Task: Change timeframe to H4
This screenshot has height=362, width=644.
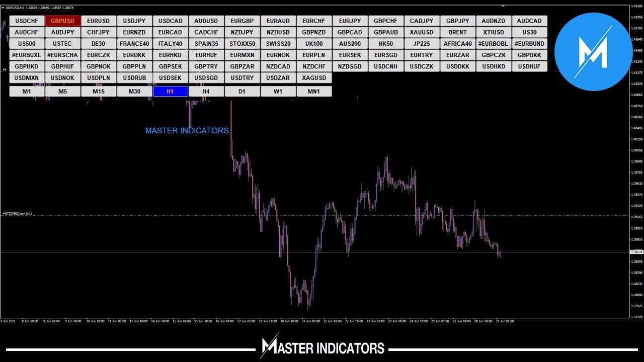Action: (x=206, y=92)
